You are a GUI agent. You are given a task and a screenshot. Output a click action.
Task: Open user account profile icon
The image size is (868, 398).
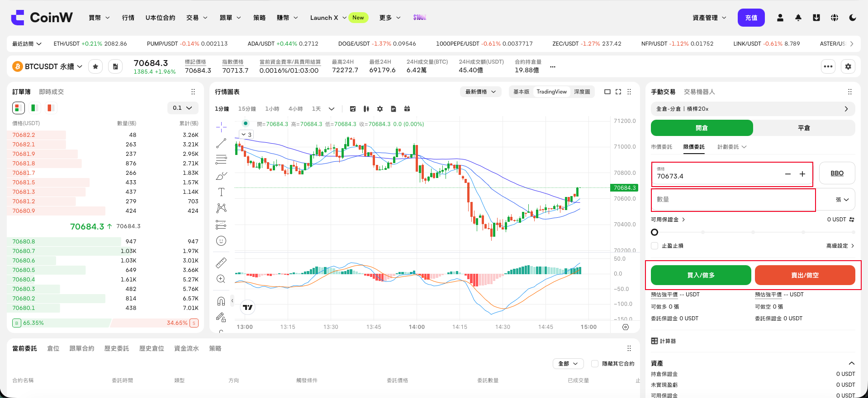coord(780,18)
